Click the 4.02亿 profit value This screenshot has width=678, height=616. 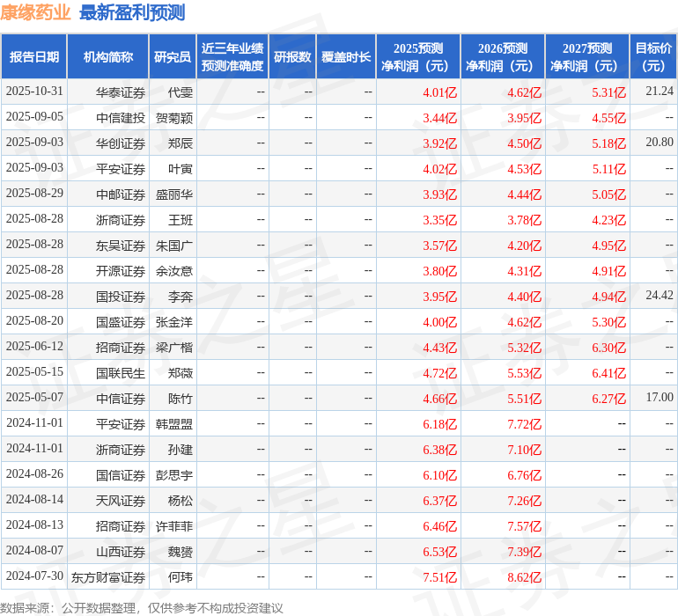tap(439, 169)
